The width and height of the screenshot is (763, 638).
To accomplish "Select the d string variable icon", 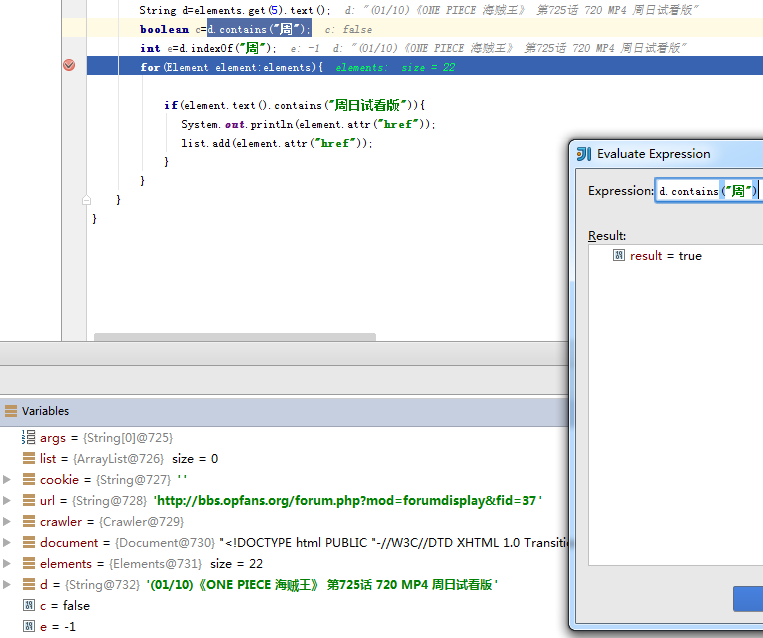I will pos(29,584).
